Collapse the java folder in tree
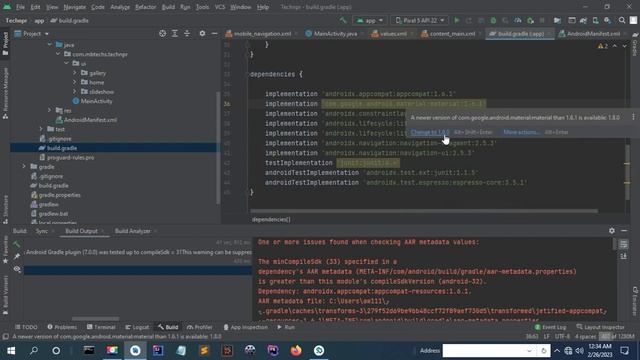Viewport: 640px width, 360px height. tap(49, 44)
